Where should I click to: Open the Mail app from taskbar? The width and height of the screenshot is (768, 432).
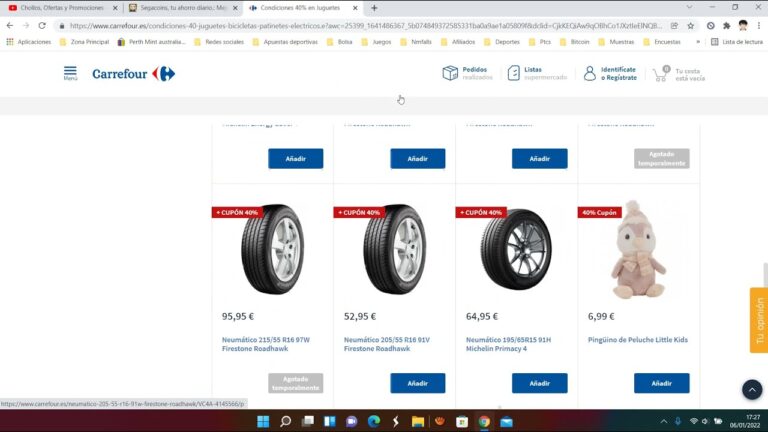[506, 421]
